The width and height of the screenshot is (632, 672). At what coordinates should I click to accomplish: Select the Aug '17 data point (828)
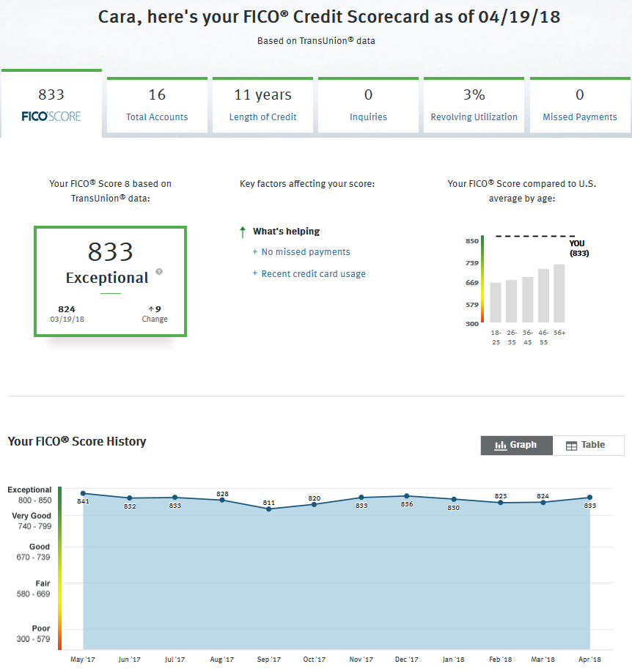pos(222,500)
